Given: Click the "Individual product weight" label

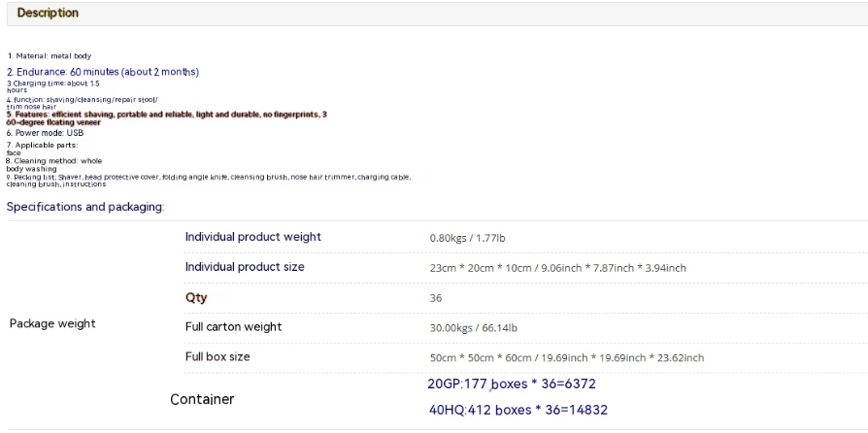Looking at the screenshot, I should (x=252, y=237).
